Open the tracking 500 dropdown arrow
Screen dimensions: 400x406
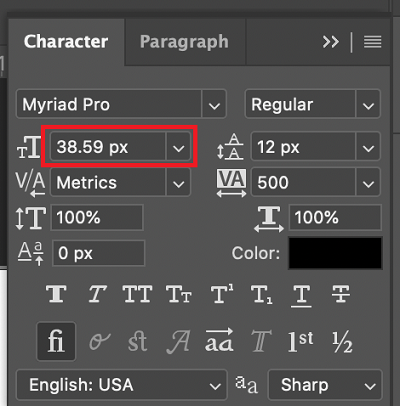(368, 183)
